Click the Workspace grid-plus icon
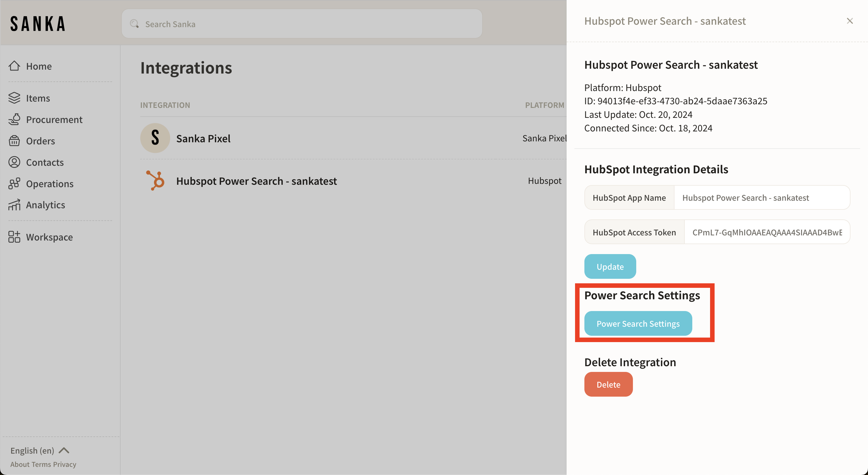The height and width of the screenshot is (475, 868). 14,237
